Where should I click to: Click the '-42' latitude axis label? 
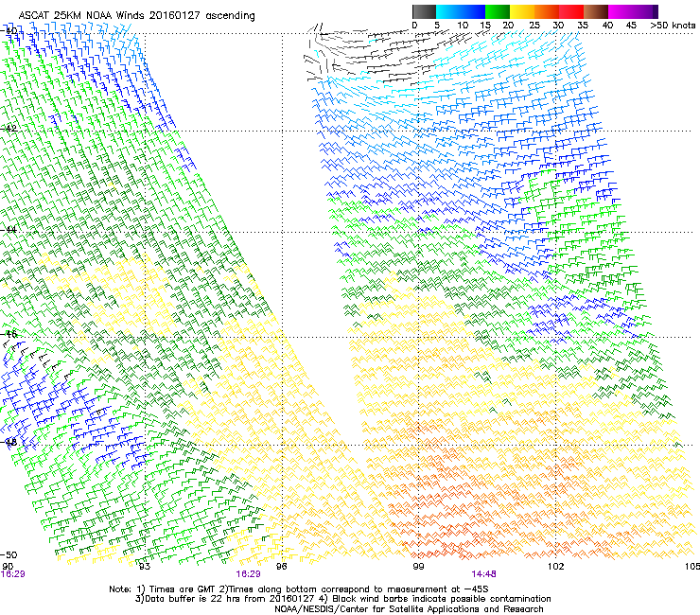[9, 128]
